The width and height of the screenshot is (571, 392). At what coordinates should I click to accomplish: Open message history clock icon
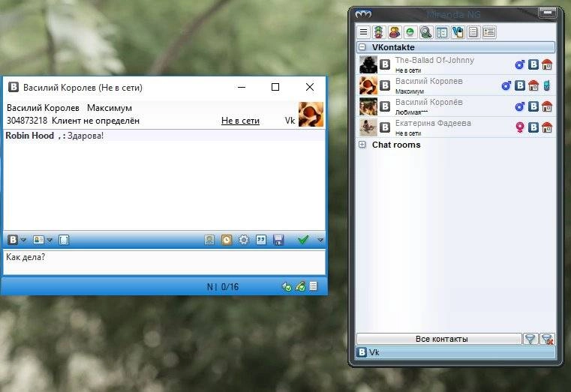click(227, 240)
